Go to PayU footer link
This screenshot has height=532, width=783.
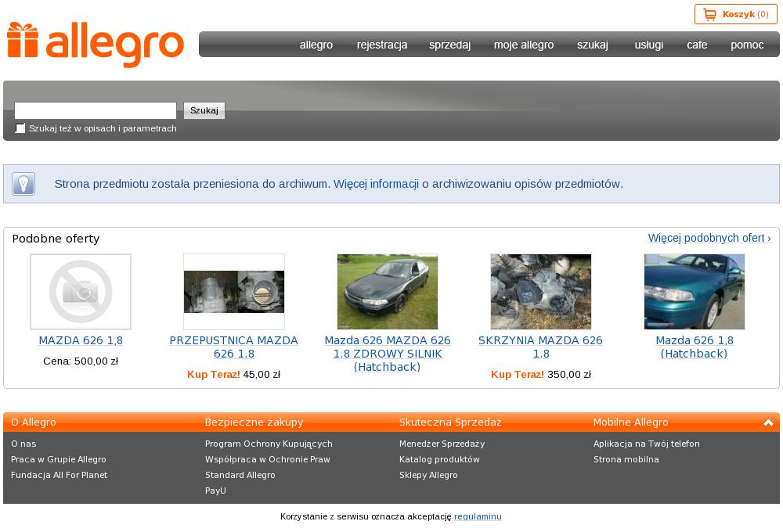(x=216, y=491)
